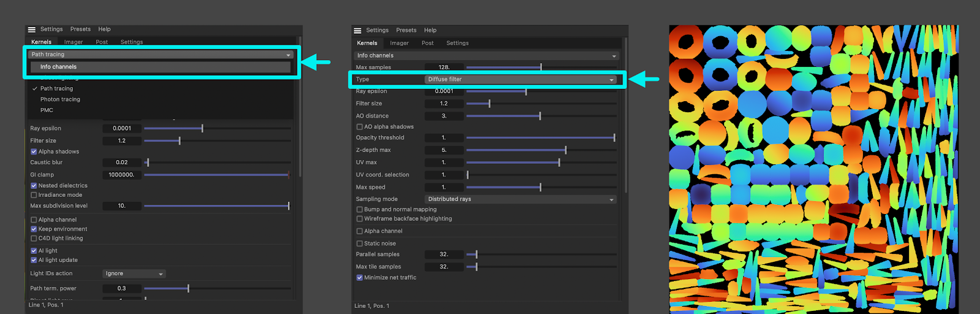Choose Info channels from the open kernel list
The image size is (980, 314).
click(x=59, y=67)
